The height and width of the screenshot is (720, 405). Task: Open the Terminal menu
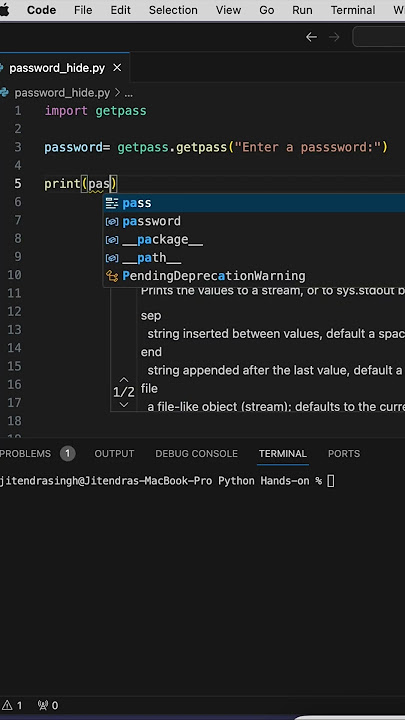click(x=353, y=10)
